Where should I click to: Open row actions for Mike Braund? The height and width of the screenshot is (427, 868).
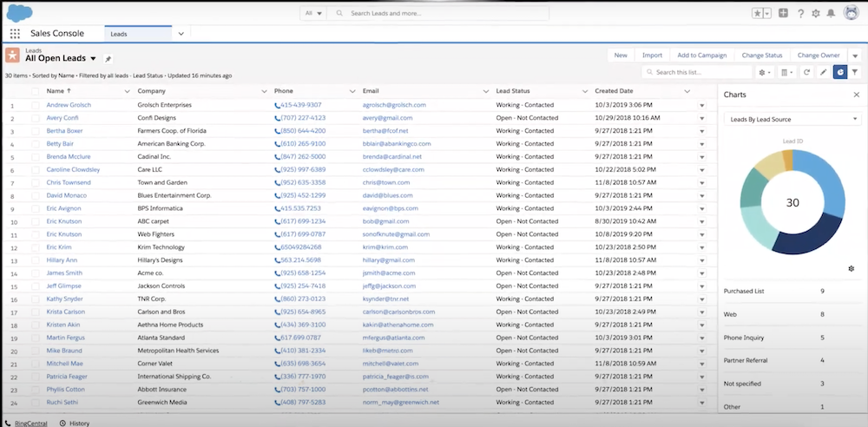point(702,351)
